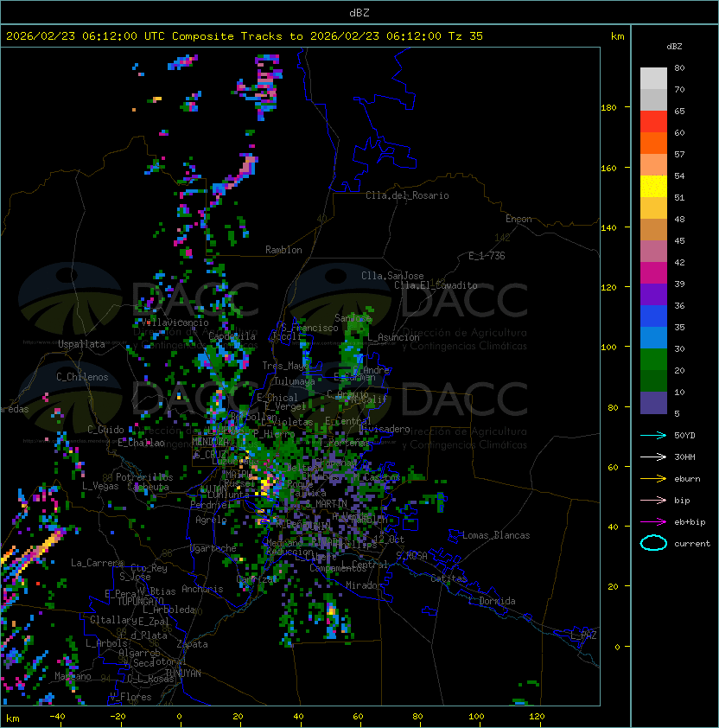
Task: Click the 'C_Chilenos' place label
Action: coord(82,377)
